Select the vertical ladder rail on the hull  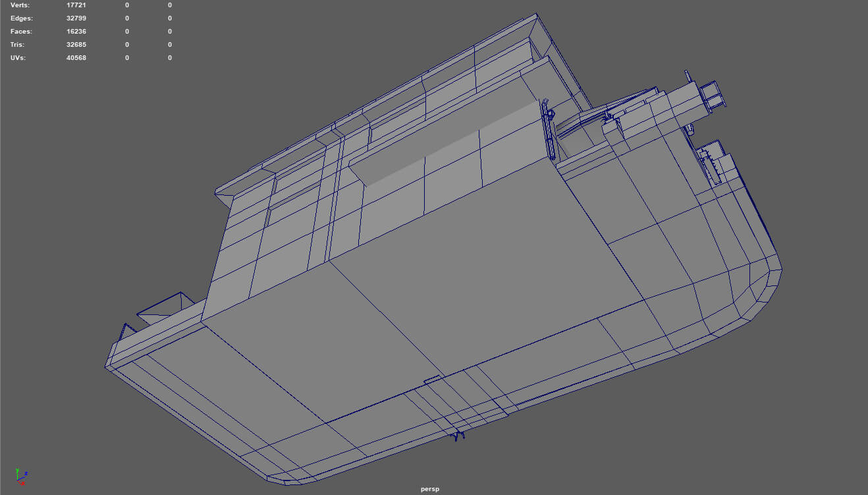[549, 129]
